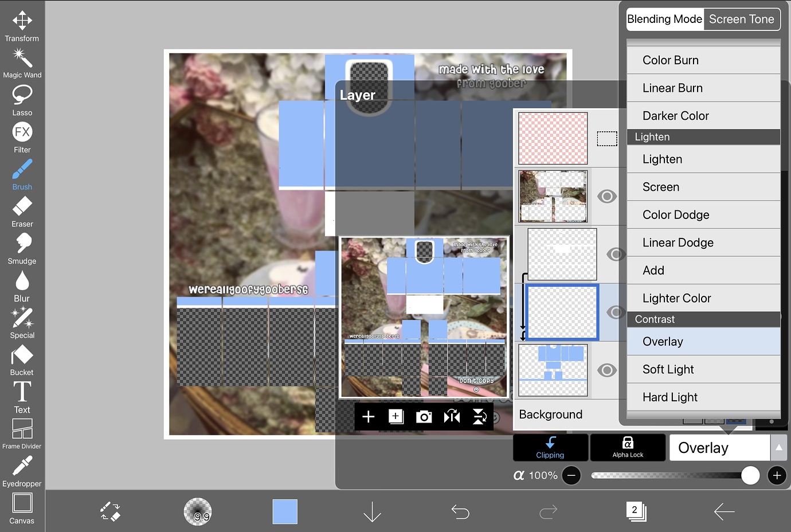The image size is (791, 532).
Task: Increase opacity with the plus button
Action: 777,475
